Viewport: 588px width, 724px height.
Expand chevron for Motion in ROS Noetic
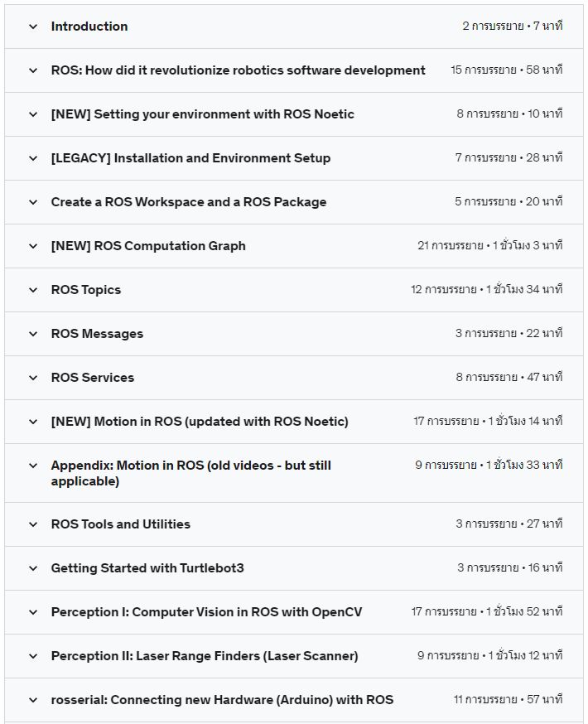pyautogui.click(x=33, y=422)
